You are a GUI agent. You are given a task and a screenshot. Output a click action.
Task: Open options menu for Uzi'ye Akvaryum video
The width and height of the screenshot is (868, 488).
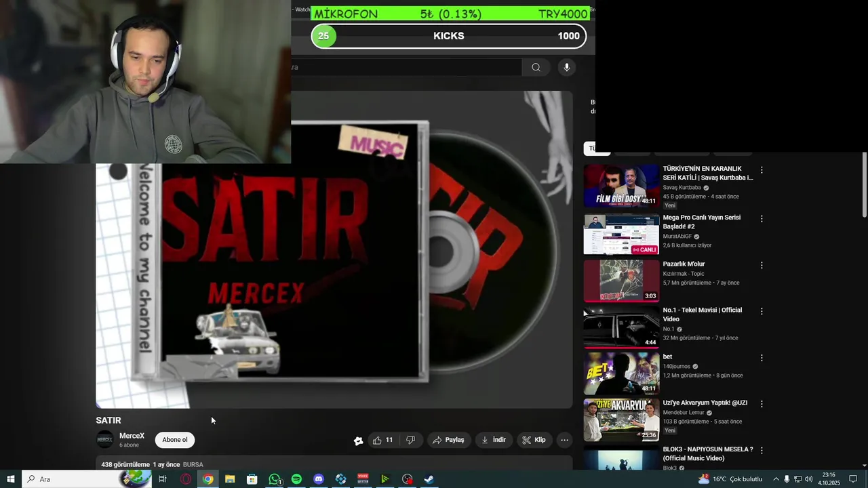pos(762,404)
